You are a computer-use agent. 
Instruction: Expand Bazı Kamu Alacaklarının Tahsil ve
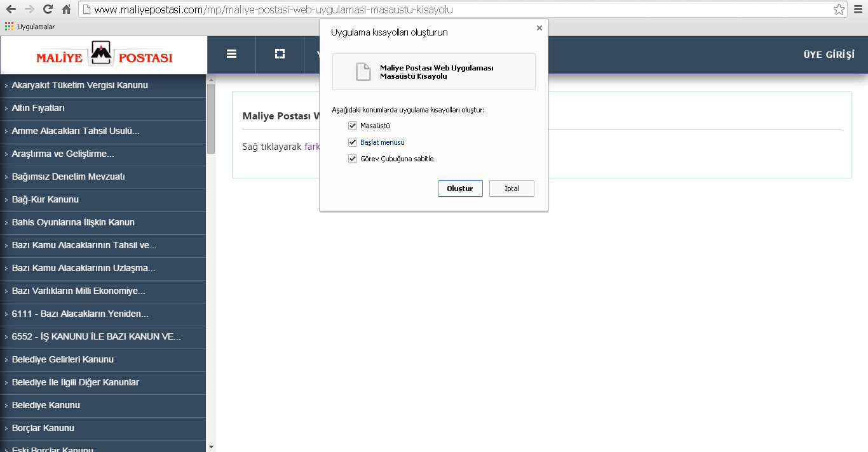point(103,245)
